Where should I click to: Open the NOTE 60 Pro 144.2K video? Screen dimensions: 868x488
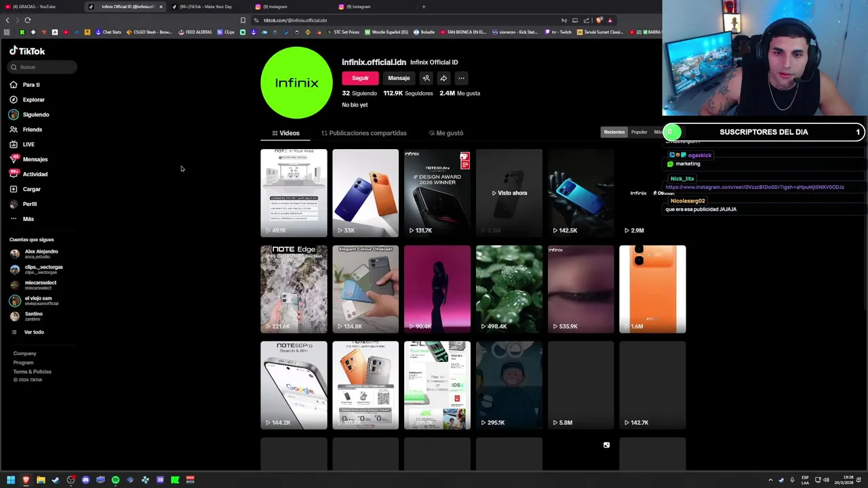pos(294,385)
